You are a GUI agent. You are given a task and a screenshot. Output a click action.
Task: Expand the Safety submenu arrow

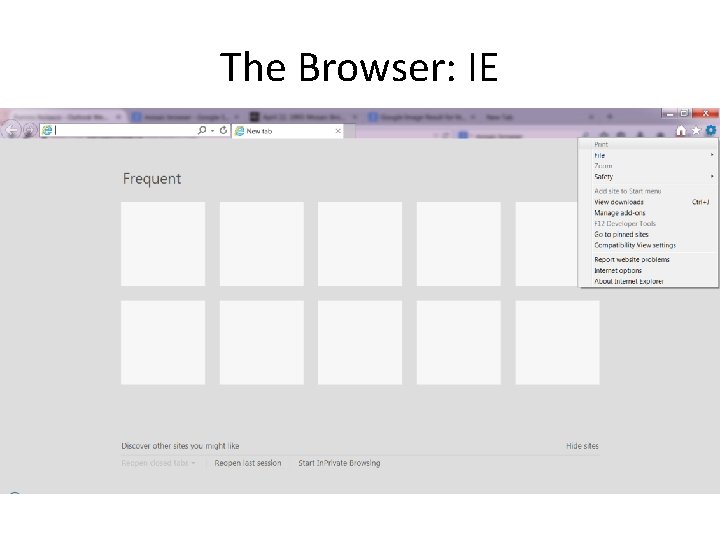click(712, 176)
